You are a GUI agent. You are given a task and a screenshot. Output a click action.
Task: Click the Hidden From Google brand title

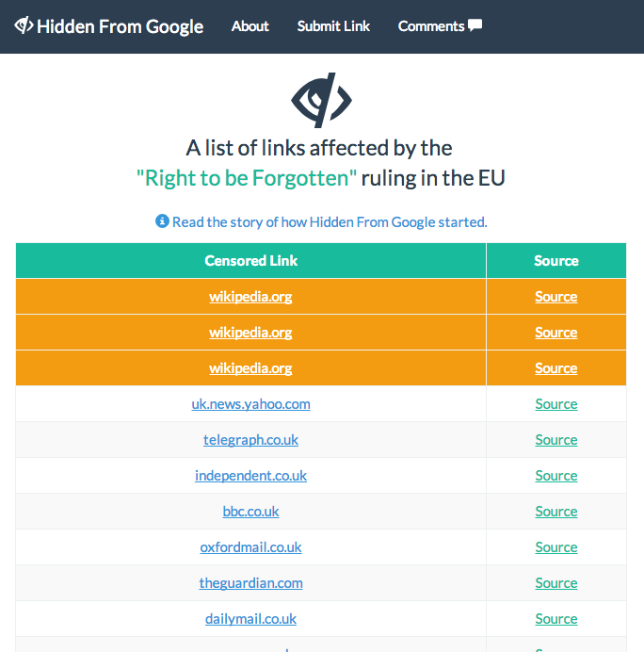(121, 26)
